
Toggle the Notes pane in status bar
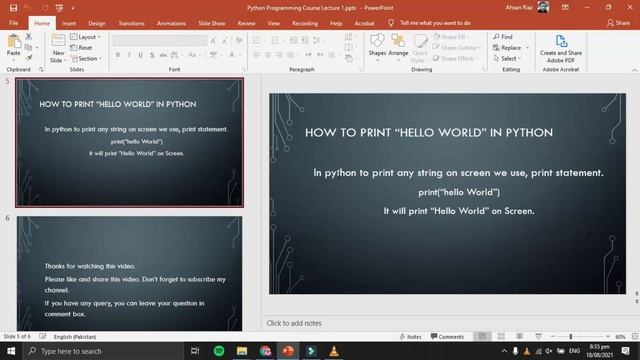click(x=410, y=337)
